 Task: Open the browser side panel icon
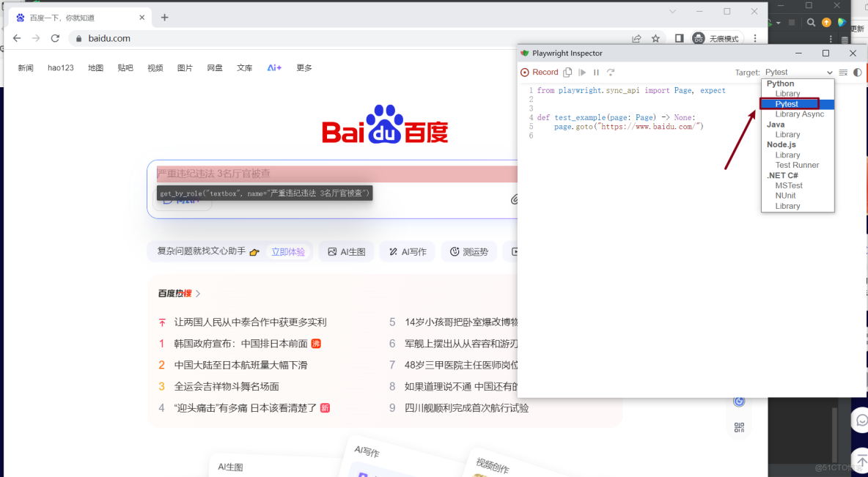(x=680, y=38)
